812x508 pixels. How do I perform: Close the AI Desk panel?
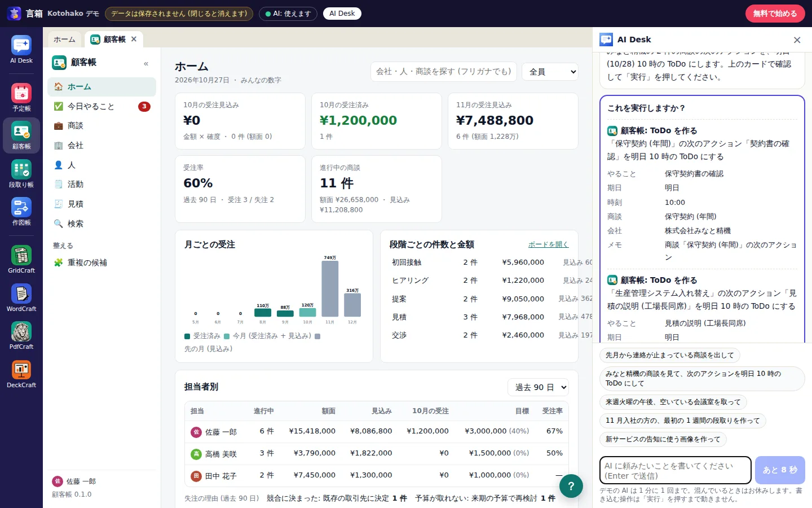797,40
